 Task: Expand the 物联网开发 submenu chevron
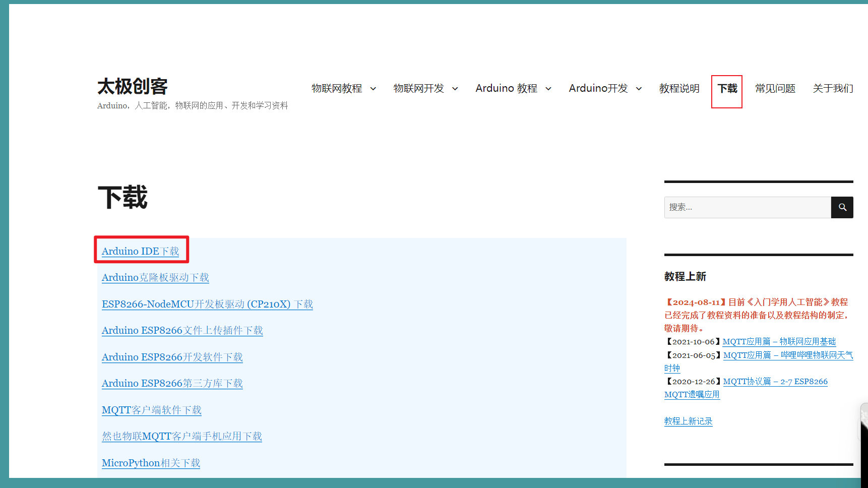click(x=455, y=89)
